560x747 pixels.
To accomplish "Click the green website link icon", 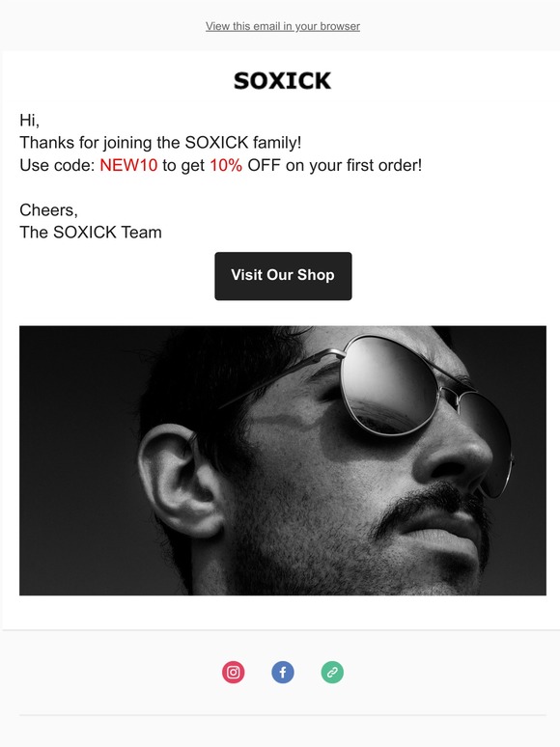I will [332, 673].
